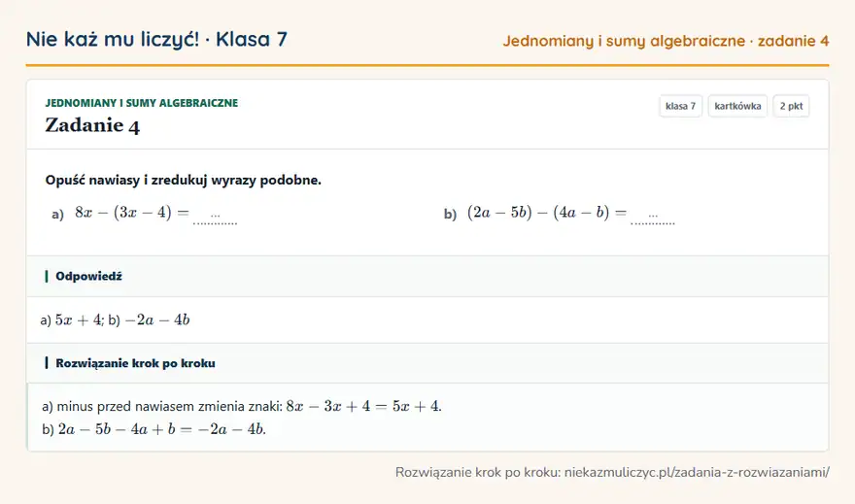Click the answer blank for expression a)

[215, 217]
